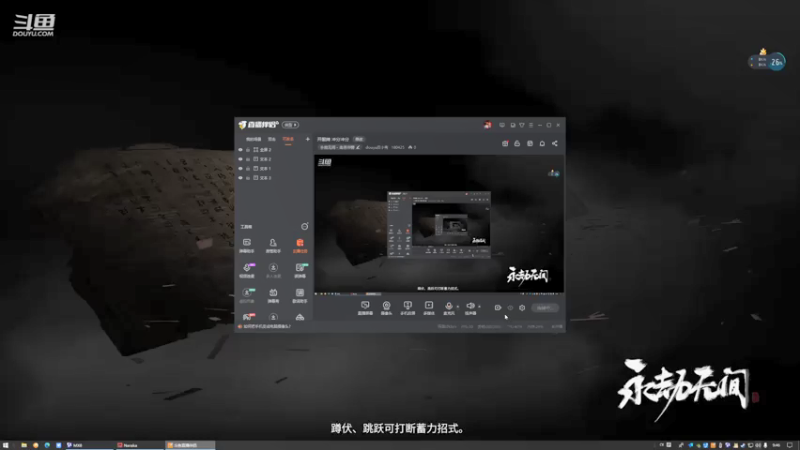Toggle lock on 文本 3 source
This screenshot has width=800, height=450.
(248, 178)
